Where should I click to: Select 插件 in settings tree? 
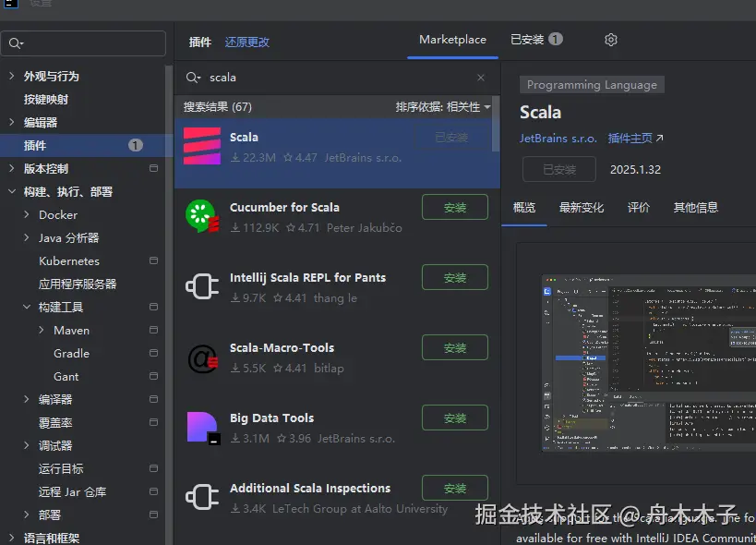(x=86, y=145)
